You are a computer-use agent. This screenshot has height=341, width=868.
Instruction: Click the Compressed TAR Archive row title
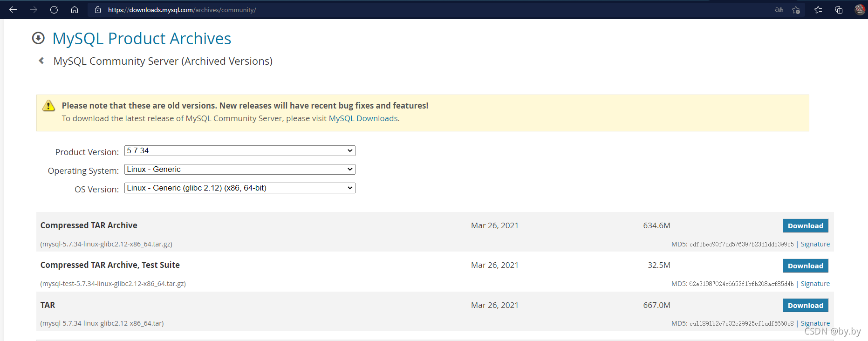tap(89, 225)
